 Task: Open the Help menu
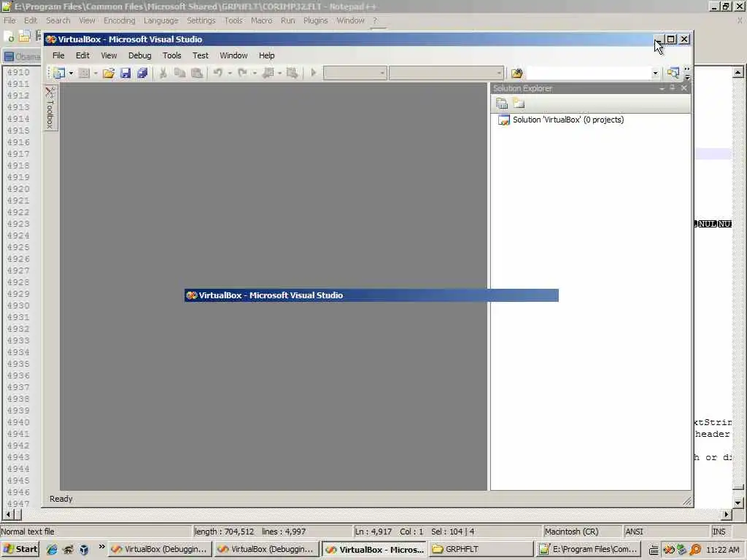pyautogui.click(x=267, y=55)
